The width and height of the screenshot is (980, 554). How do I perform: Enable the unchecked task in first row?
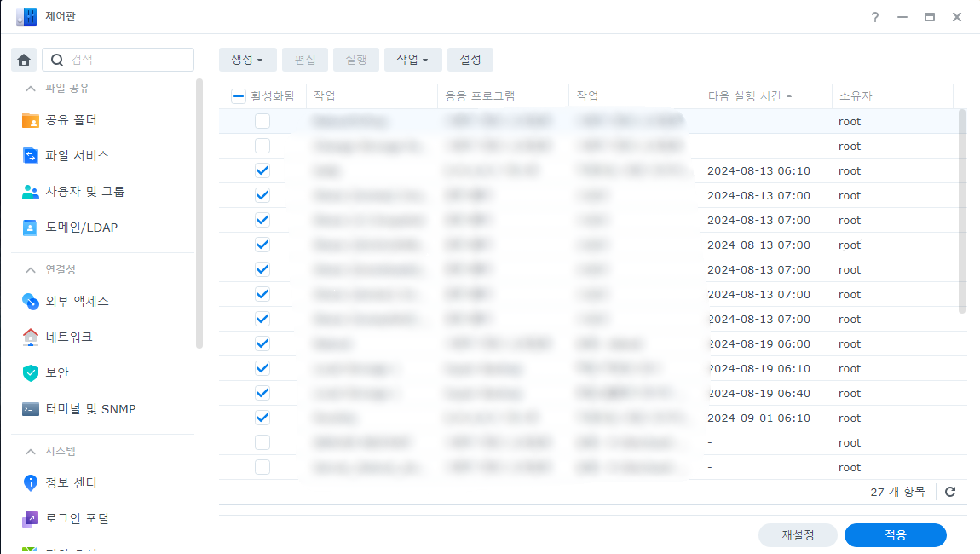262,122
